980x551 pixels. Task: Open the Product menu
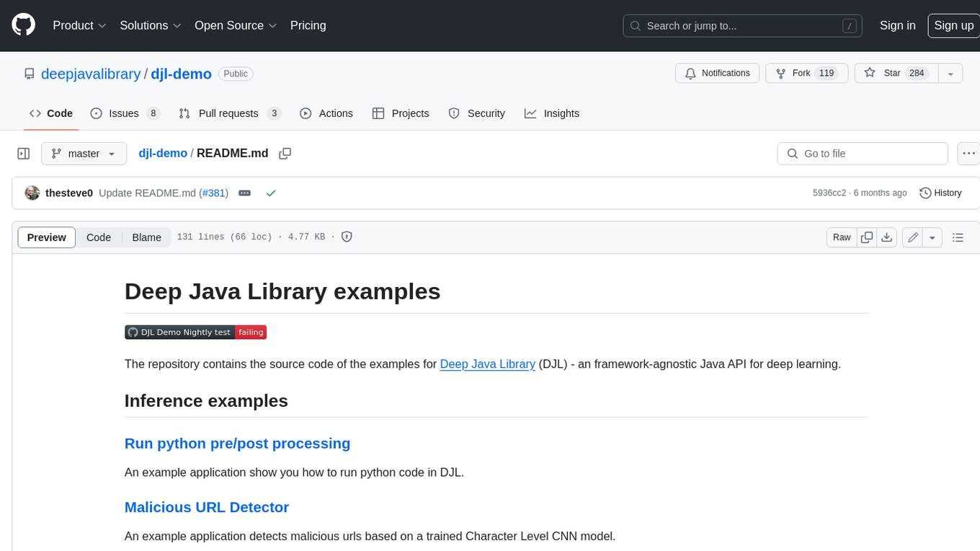(79, 25)
